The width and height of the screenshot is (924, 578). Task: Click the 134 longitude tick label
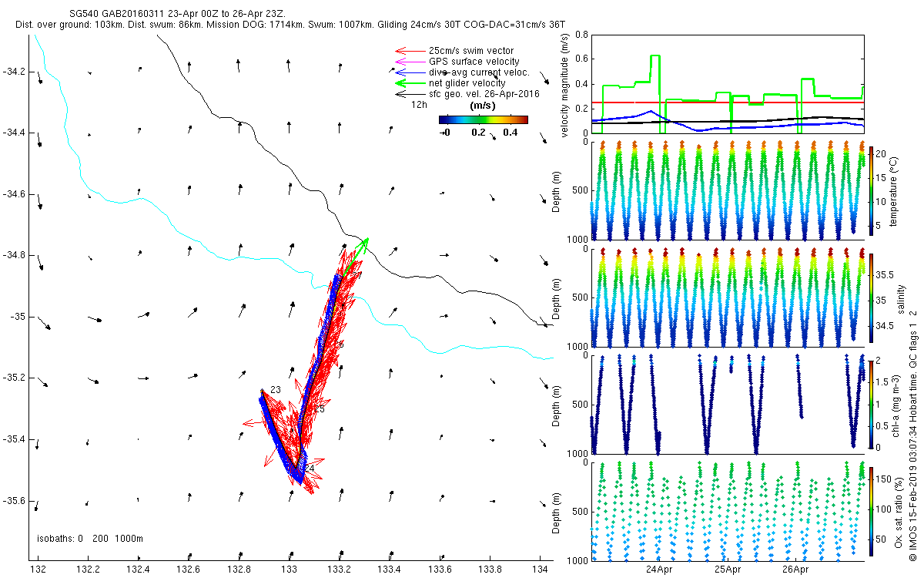click(x=541, y=570)
